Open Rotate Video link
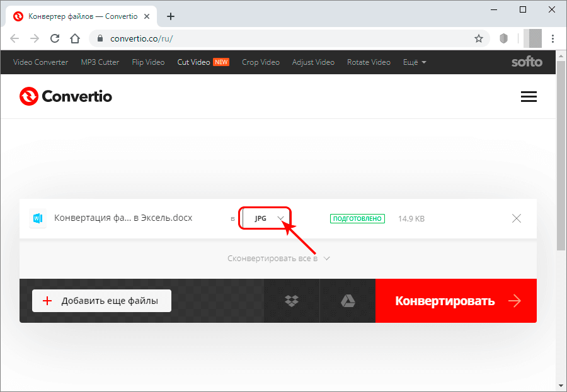This screenshot has width=567, height=392. [369, 62]
